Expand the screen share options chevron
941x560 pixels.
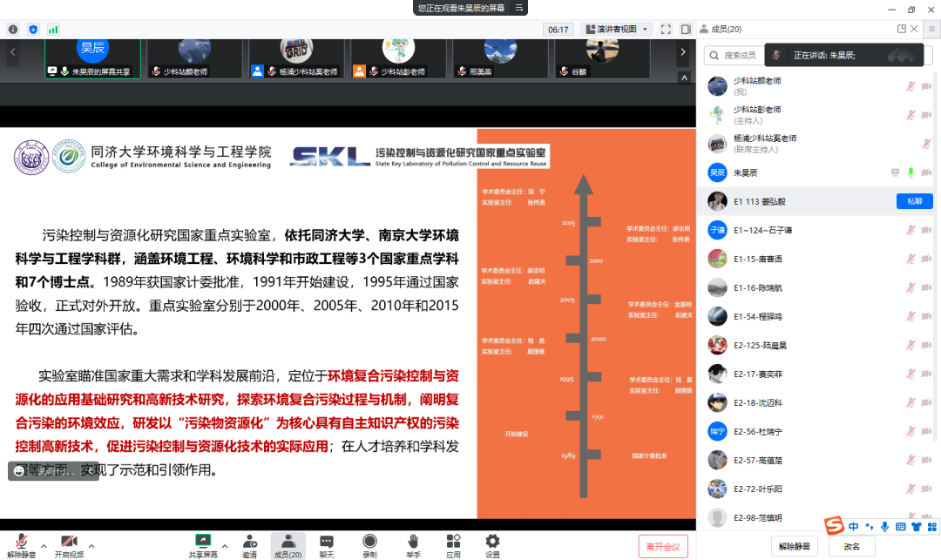[x=225, y=546]
